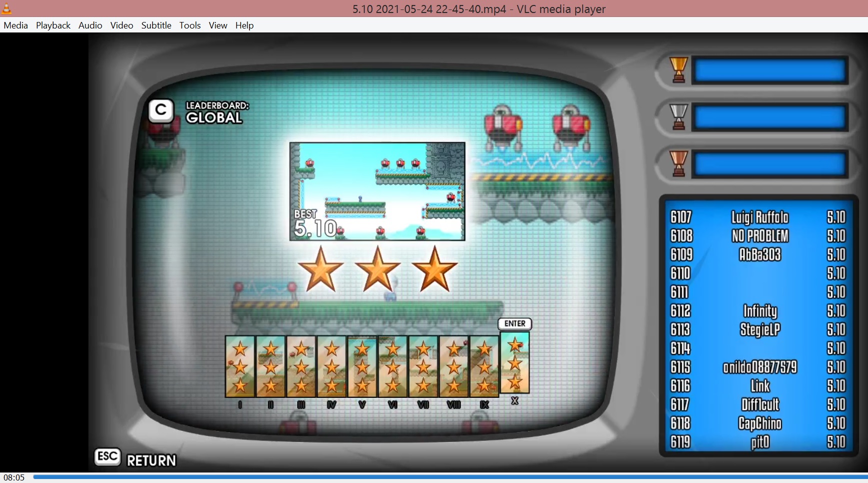The height and width of the screenshot is (483, 868).
Task: Open the View menu
Action: coord(218,25)
